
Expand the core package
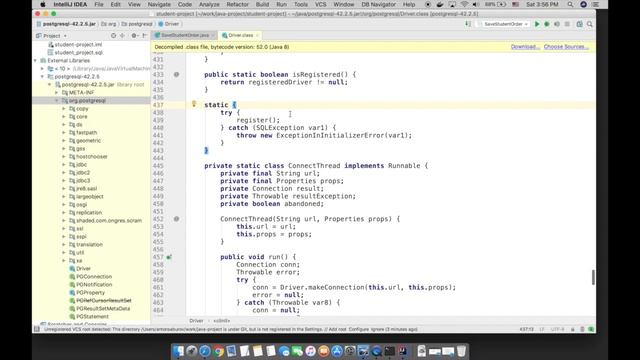(x=64, y=117)
